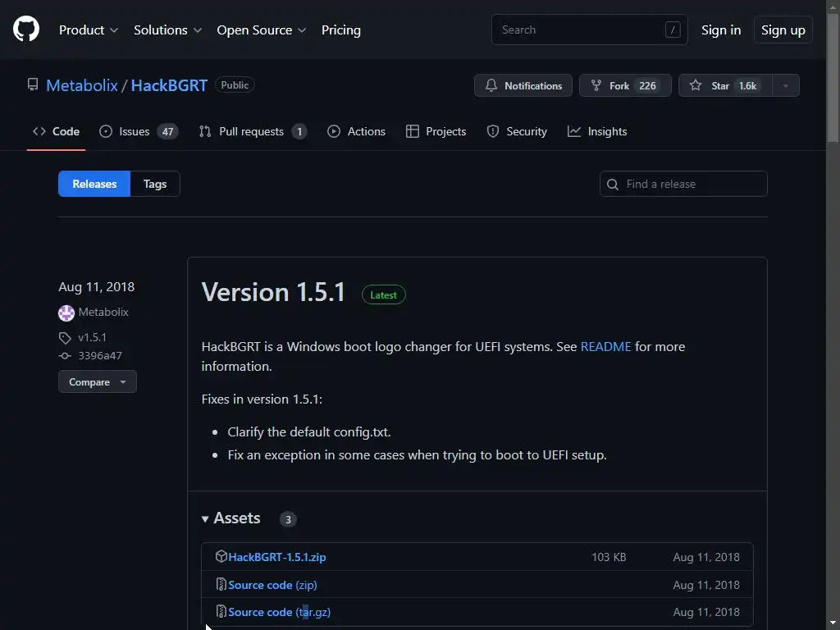Star the HackBGRT repository

point(725,85)
